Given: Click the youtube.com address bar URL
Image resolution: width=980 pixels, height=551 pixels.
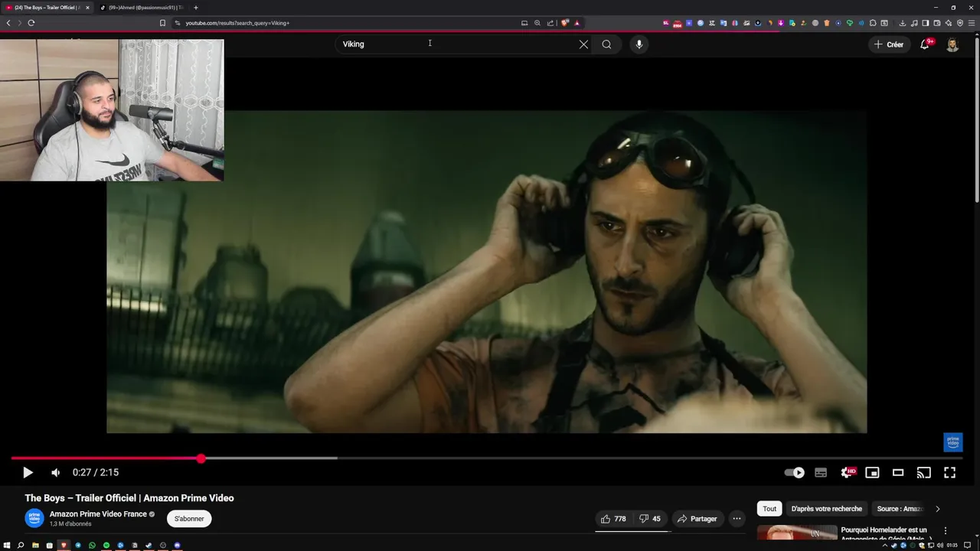Looking at the screenshot, I should [237, 23].
